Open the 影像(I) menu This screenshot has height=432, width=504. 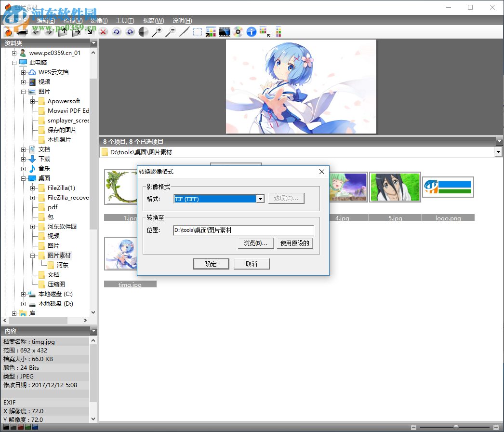pyautogui.click(x=99, y=21)
